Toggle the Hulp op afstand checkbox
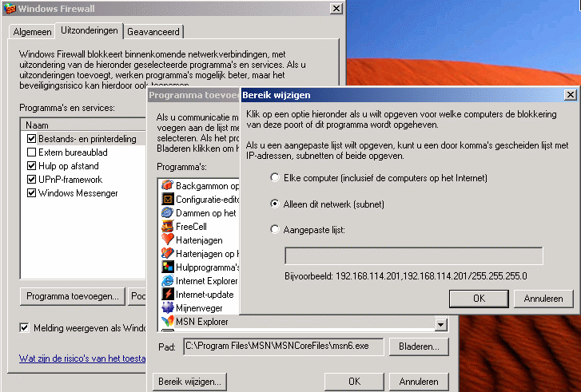The width and height of the screenshot is (581, 392). click(31, 166)
